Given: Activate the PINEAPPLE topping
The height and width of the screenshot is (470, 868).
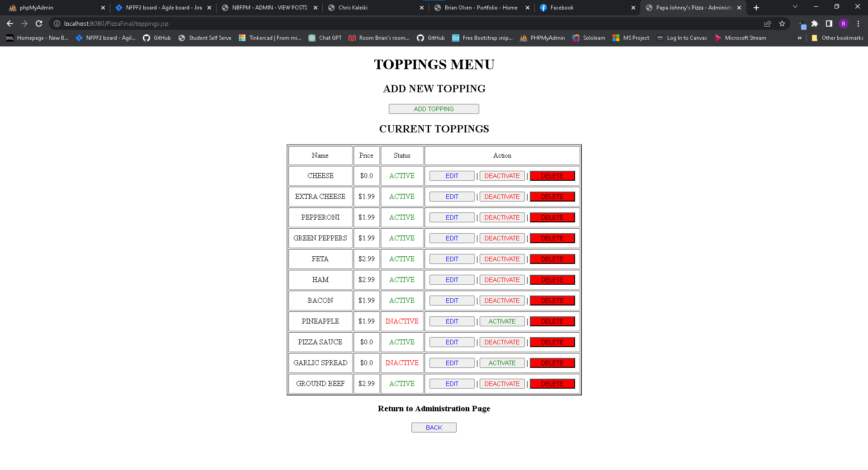Looking at the screenshot, I should pos(502,321).
